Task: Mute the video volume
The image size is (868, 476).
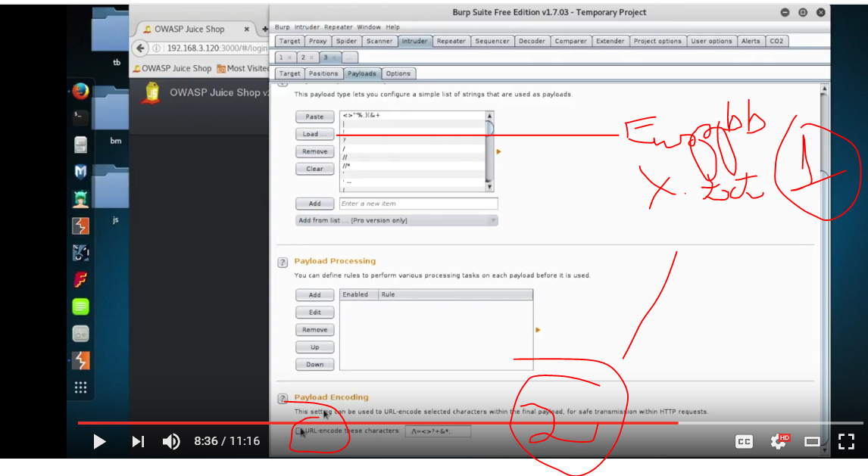Action: (171, 441)
